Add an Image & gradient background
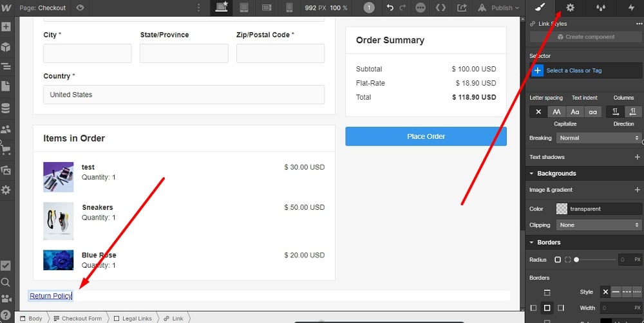Image resolution: width=644 pixels, height=323 pixels. (x=637, y=190)
